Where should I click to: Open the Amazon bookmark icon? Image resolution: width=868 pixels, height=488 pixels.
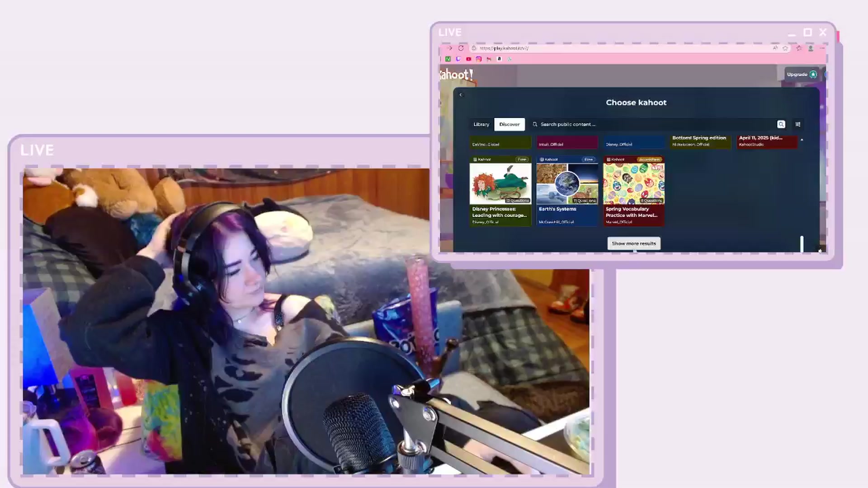[499, 59]
